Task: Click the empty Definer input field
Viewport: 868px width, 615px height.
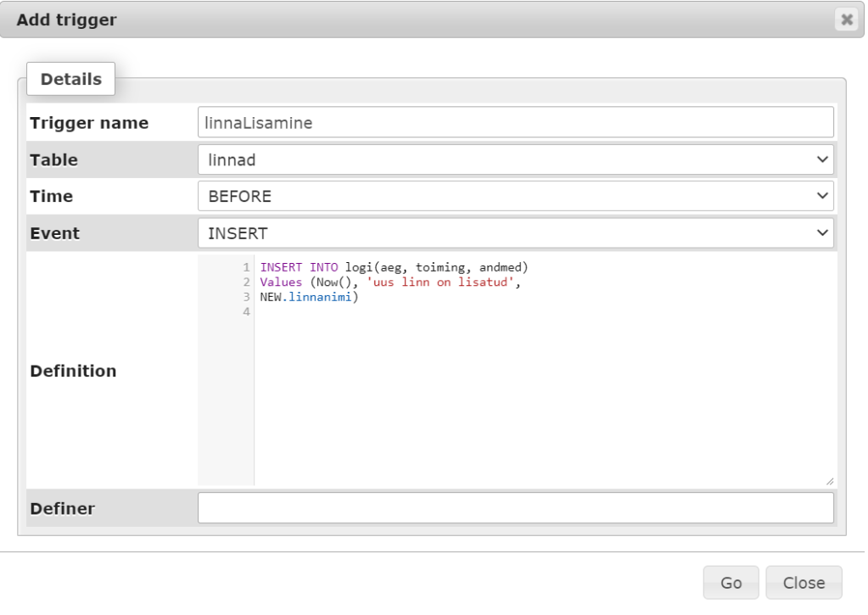Action: point(515,508)
